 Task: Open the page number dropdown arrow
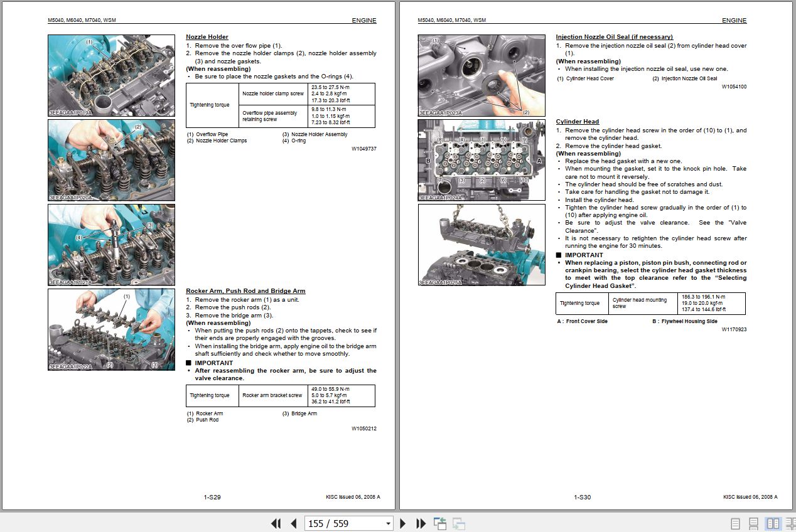(388, 524)
